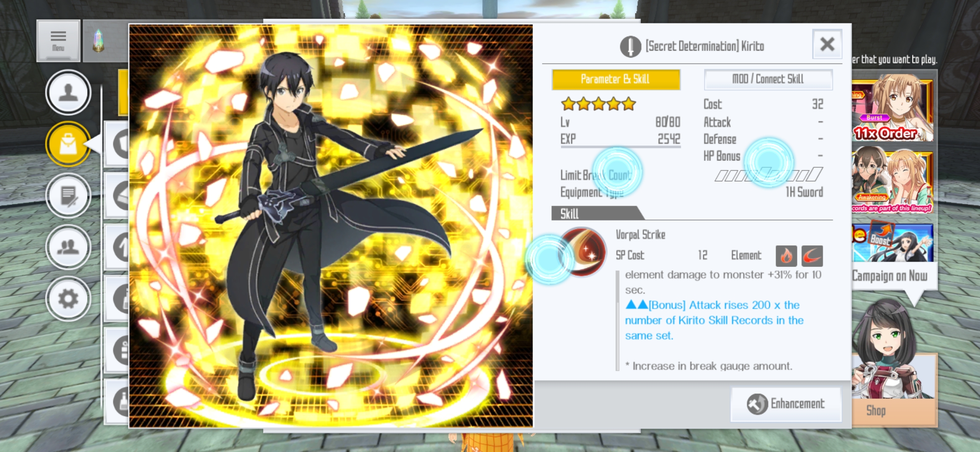The width and height of the screenshot is (980, 452).
Task: Click the Enhancement button
Action: (786, 404)
